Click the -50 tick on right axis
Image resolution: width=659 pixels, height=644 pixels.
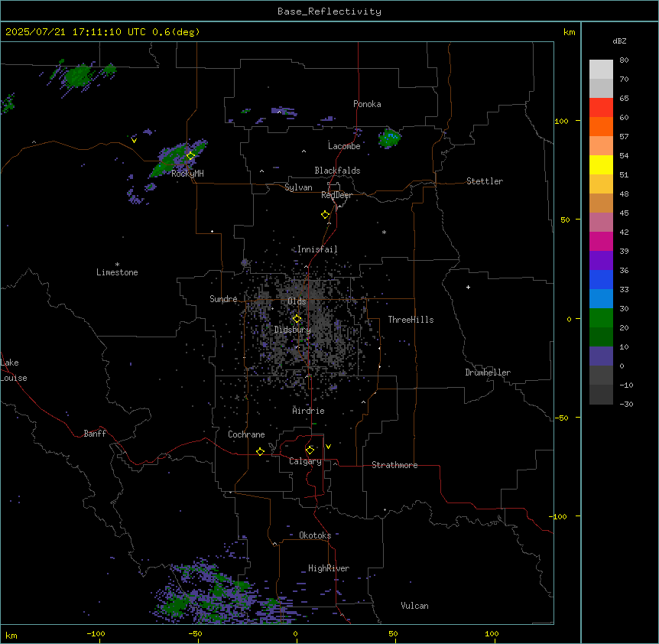tap(561, 418)
